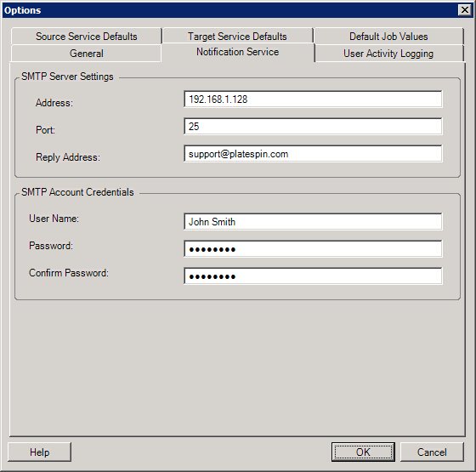Click the SMTP Server Settings group heading

click(67, 77)
